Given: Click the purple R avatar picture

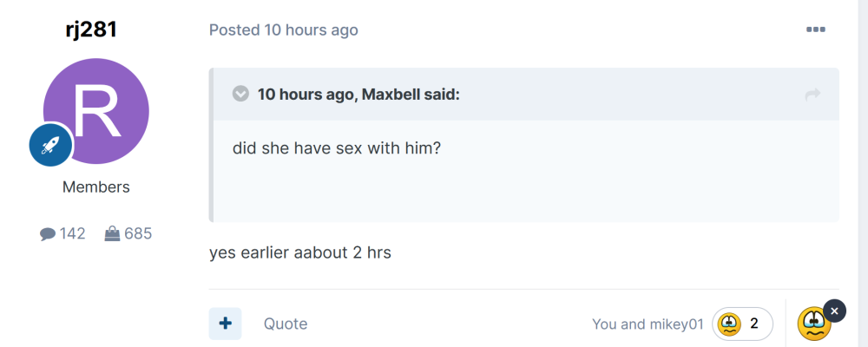Looking at the screenshot, I should tap(96, 111).
